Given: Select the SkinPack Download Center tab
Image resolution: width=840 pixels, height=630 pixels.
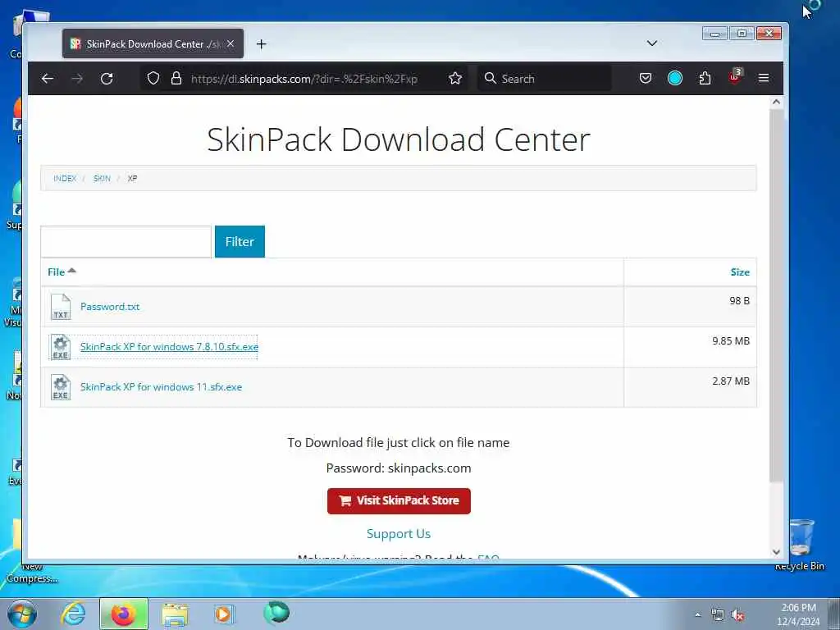Looking at the screenshot, I should pos(153,44).
